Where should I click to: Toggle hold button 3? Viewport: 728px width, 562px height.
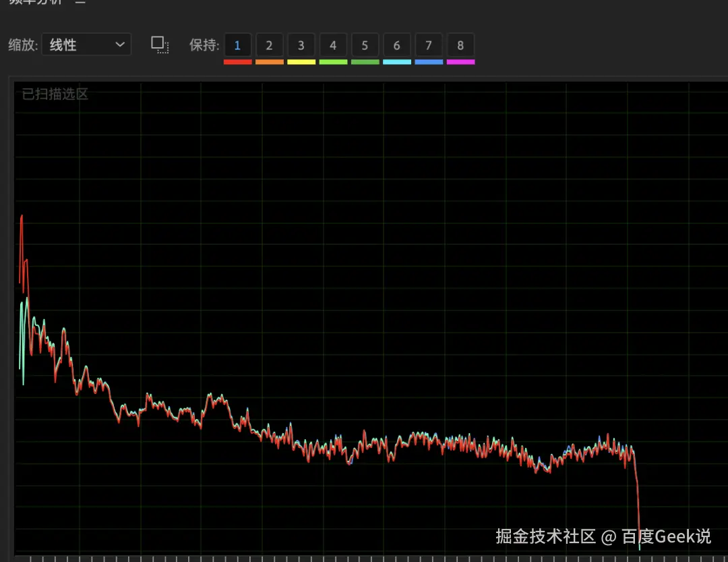click(x=301, y=45)
